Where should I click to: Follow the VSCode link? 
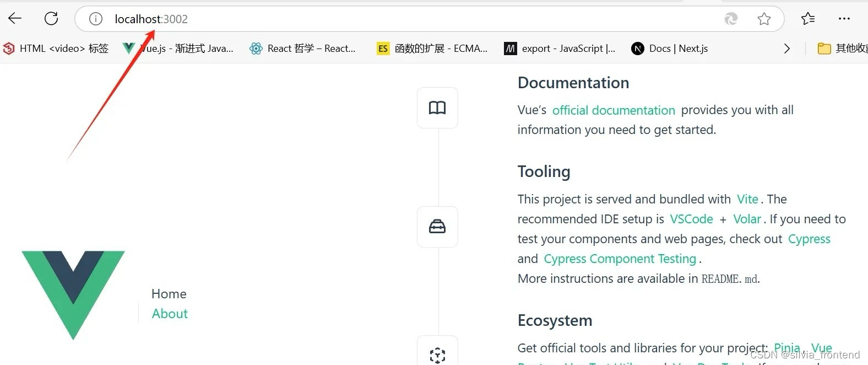click(x=691, y=219)
